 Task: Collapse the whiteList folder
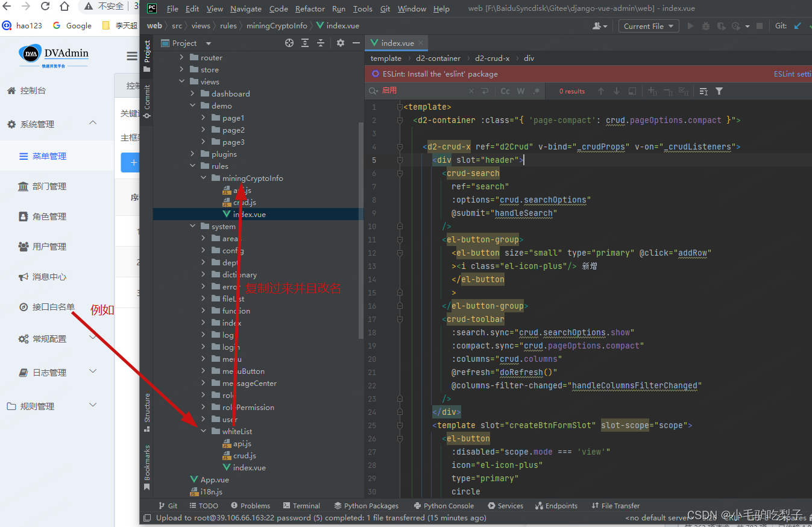[203, 431]
